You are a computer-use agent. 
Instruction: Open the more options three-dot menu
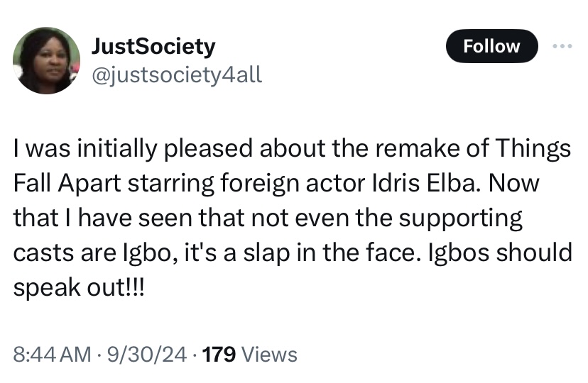[x=561, y=45]
